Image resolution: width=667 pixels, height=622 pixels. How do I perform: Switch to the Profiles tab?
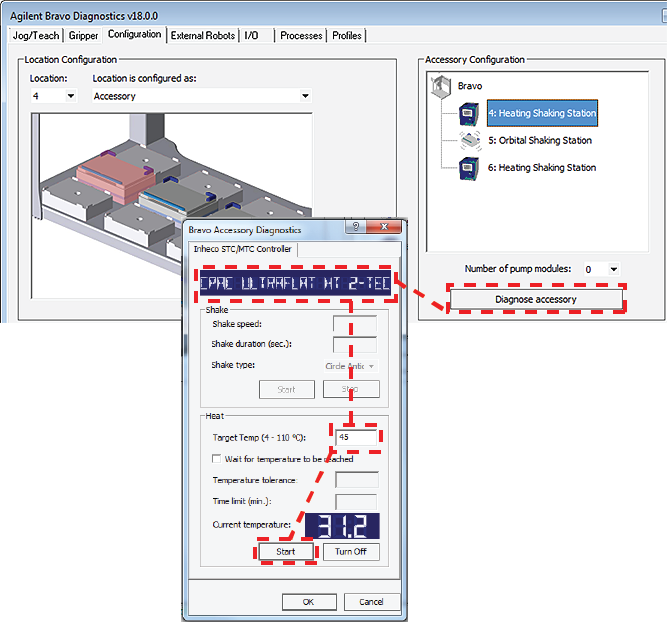pyautogui.click(x=347, y=35)
